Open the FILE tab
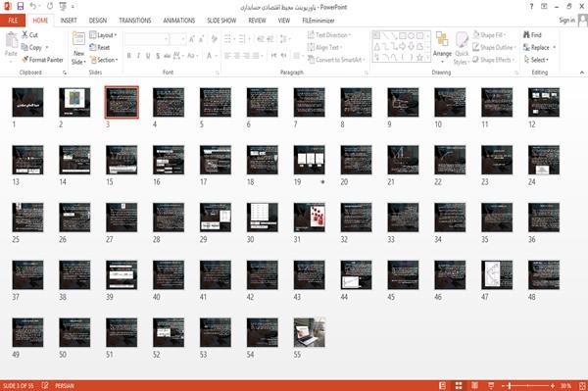 (13, 21)
